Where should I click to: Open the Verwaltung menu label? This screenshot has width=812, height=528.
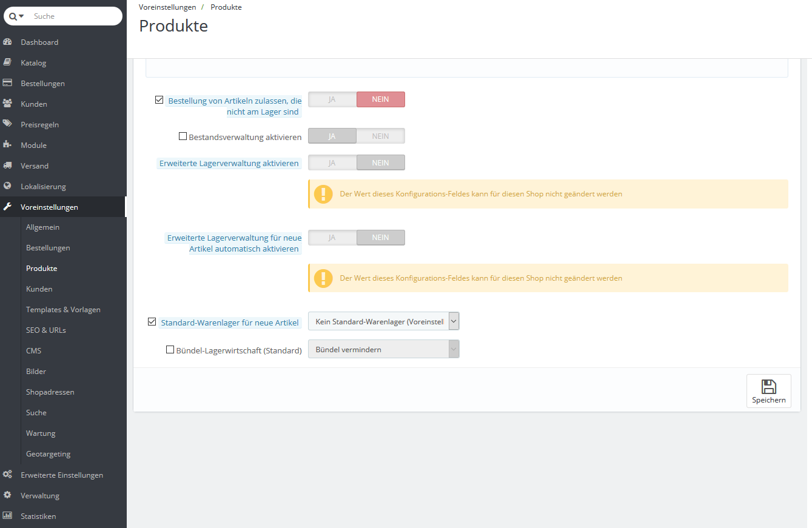[x=40, y=496]
